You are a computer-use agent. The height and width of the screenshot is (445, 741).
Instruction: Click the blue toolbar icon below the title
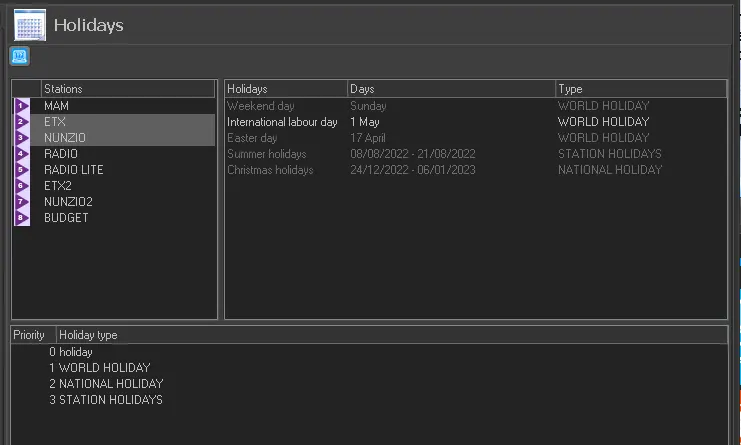20,56
